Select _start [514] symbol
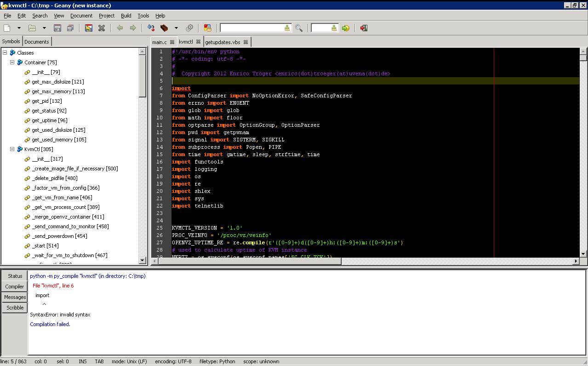The width and height of the screenshot is (588, 366). (x=45, y=246)
